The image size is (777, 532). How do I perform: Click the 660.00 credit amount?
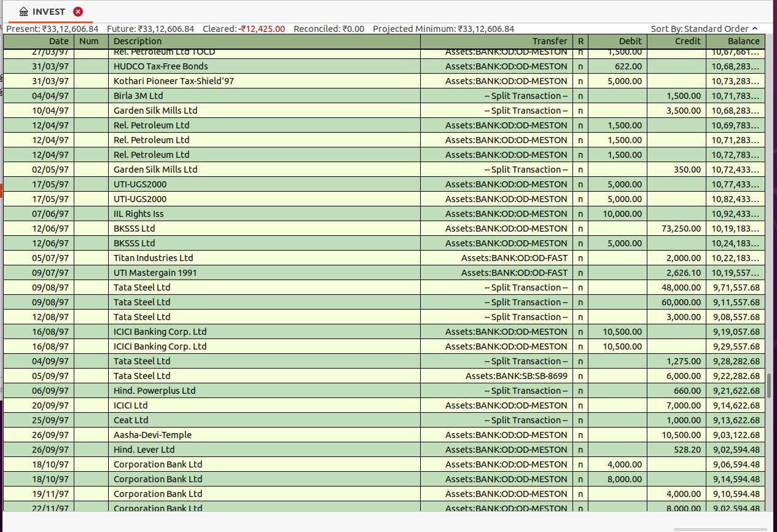click(x=687, y=391)
